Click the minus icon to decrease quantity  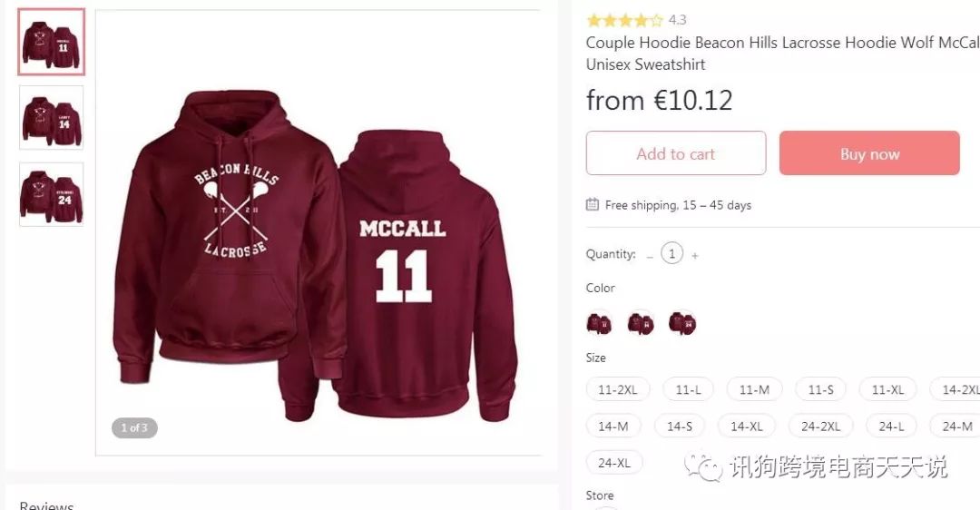[x=650, y=255]
